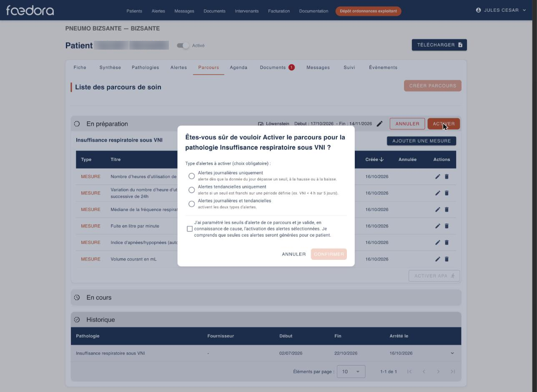The height and width of the screenshot is (392, 537).
Task: Switch to the Agenda tab
Action: [238, 67]
